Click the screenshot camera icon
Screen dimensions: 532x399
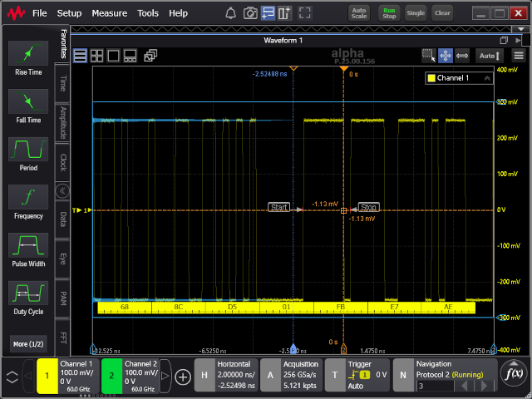[x=250, y=13]
